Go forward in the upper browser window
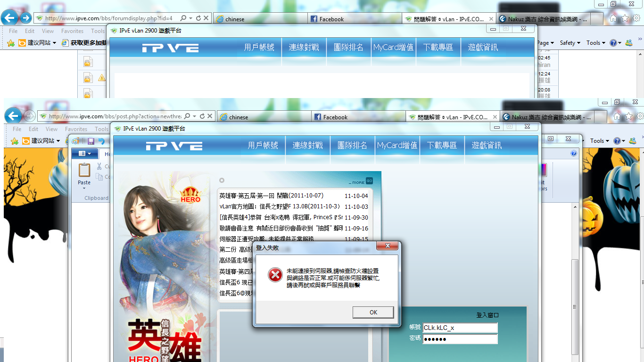This screenshot has height=362, width=644. click(x=25, y=18)
